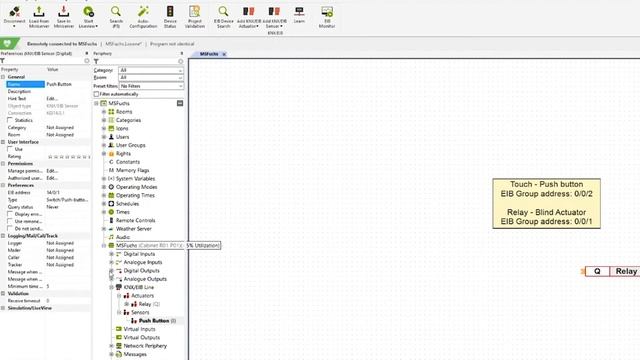Select Virtual Outputs in the tree
Viewport: 640px width, 360px height.
click(141, 338)
